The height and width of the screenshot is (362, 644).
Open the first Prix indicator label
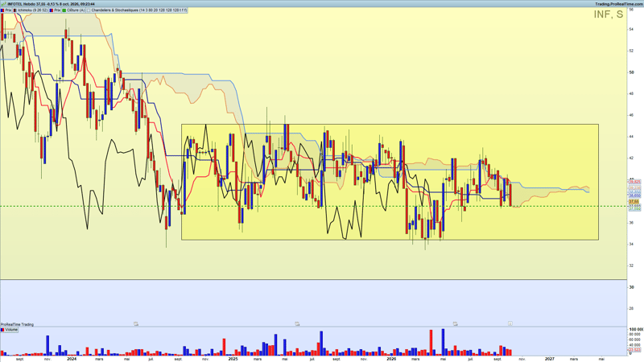[6, 10]
